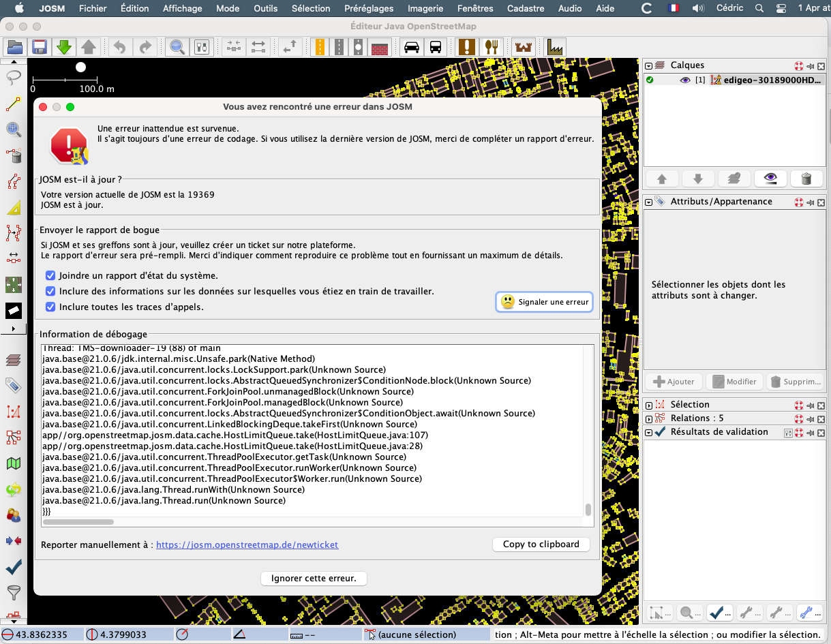Click the castle preset icon

tap(523, 47)
